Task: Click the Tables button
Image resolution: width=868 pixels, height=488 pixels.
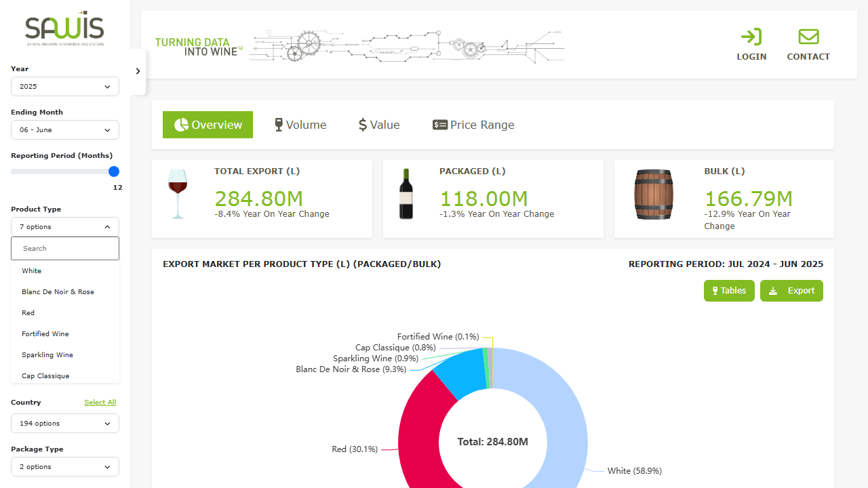Action: pos(729,291)
